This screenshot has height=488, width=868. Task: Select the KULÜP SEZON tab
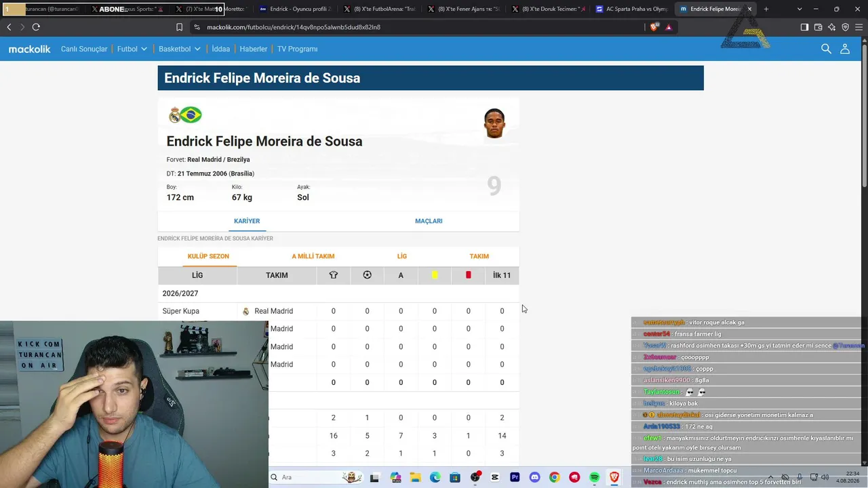(x=208, y=256)
